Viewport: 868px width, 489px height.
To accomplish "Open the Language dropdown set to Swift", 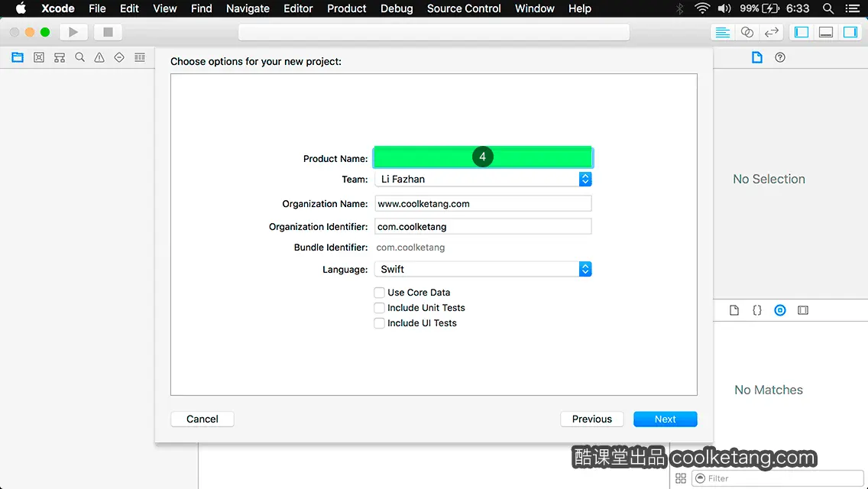I will tap(483, 269).
